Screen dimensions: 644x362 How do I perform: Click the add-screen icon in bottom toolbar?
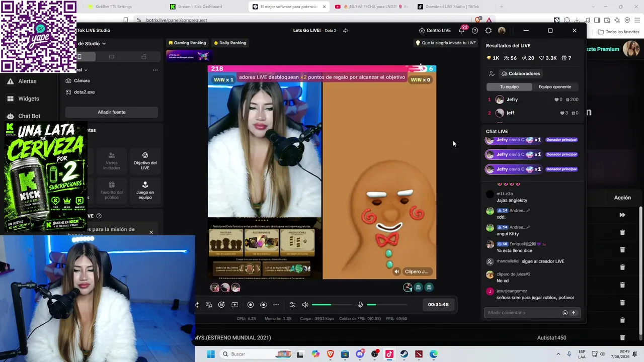pos(234,305)
